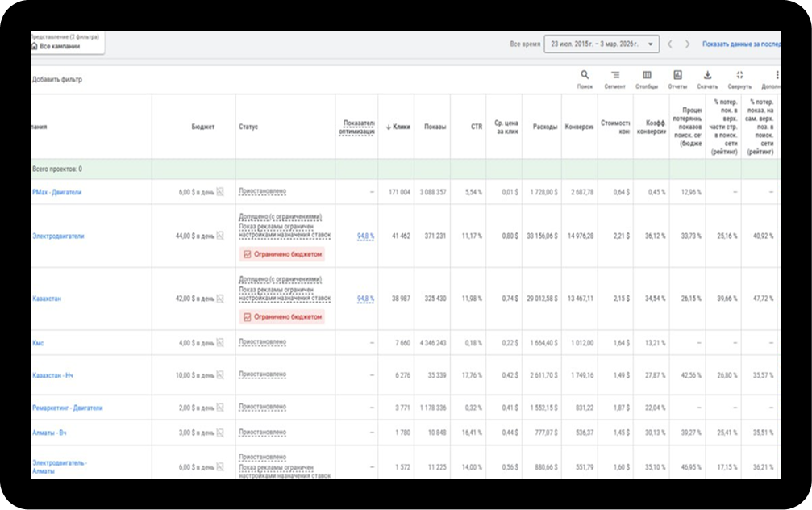Open the Столбцы columns icon

click(x=647, y=75)
